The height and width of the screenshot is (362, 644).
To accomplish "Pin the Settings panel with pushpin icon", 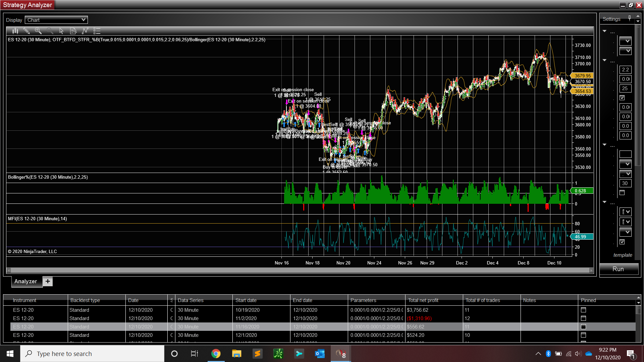I will tap(630, 18).
